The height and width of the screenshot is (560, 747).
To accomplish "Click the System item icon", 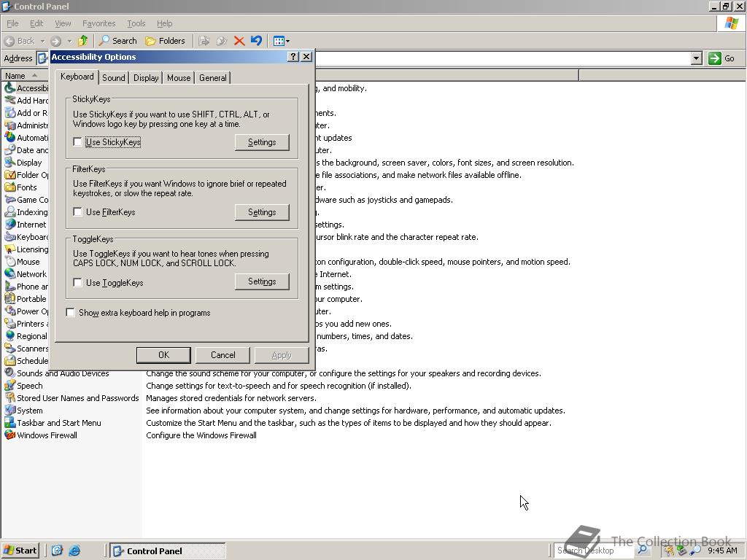I will point(9,410).
